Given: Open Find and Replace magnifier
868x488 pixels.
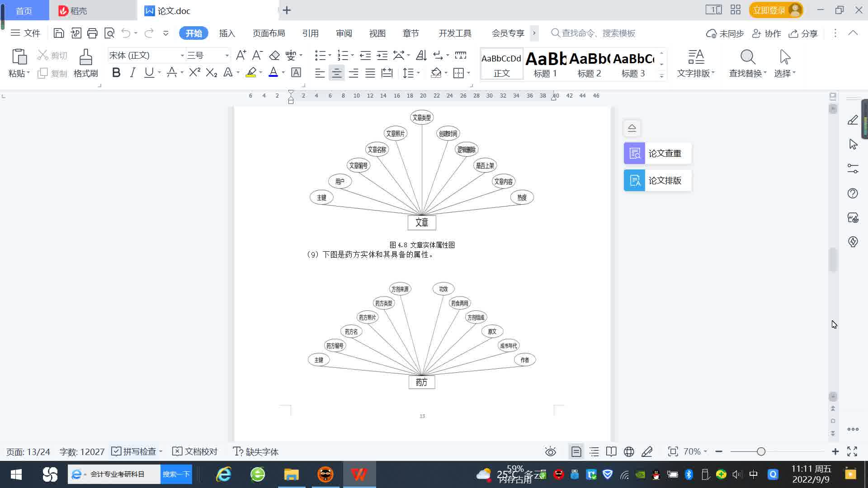Looking at the screenshot, I should click(x=748, y=57).
